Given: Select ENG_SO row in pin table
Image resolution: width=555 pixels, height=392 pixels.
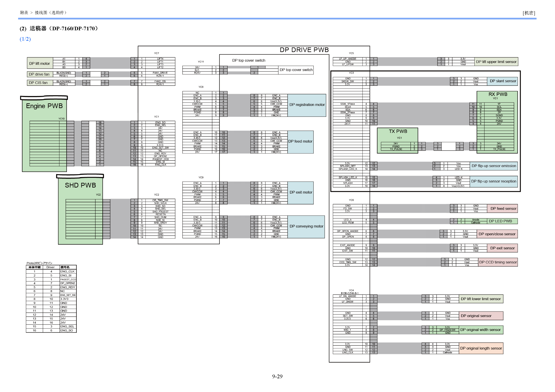Looking at the screenshot, I should pos(51,330).
